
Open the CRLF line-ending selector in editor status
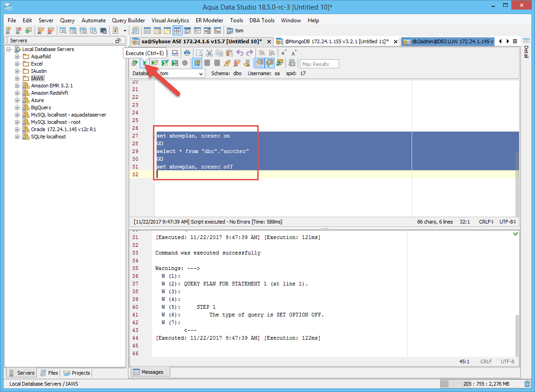(x=486, y=222)
